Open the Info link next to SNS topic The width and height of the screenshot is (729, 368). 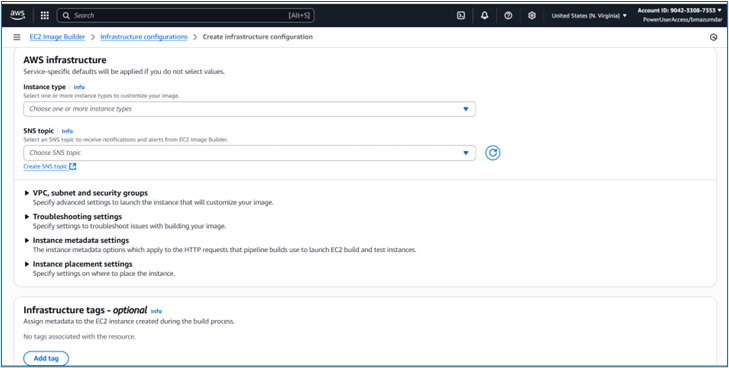point(67,131)
